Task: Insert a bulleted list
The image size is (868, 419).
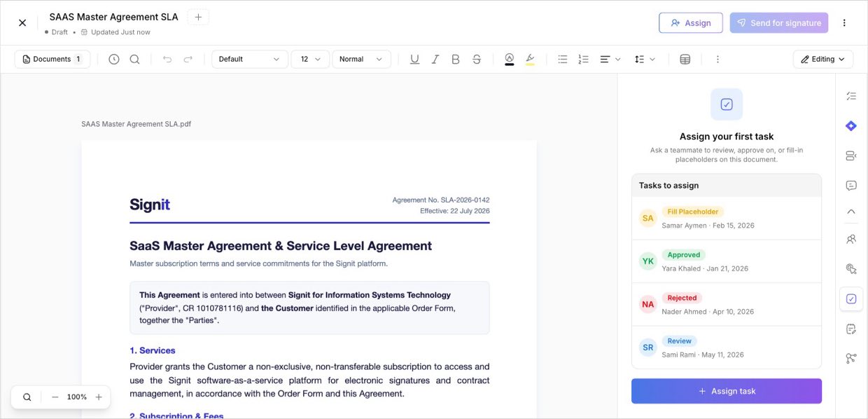Action: pyautogui.click(x=563, y=60)
